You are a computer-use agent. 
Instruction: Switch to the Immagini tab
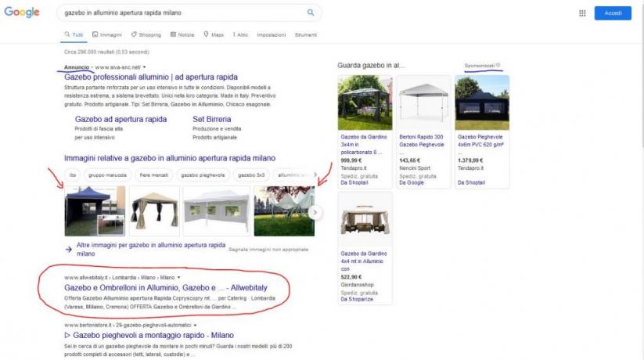click(x=106, y=34)
